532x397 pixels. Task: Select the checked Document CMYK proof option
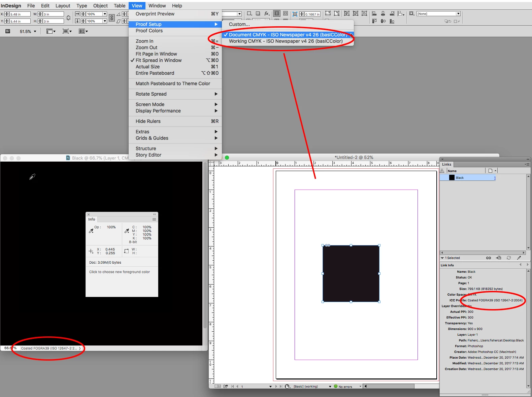[x=288, y=35]
